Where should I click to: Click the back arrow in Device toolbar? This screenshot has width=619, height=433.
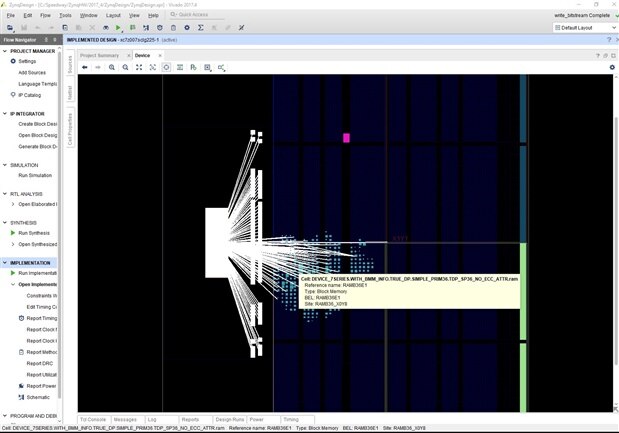pyautogui.click(x=85, y=67)
